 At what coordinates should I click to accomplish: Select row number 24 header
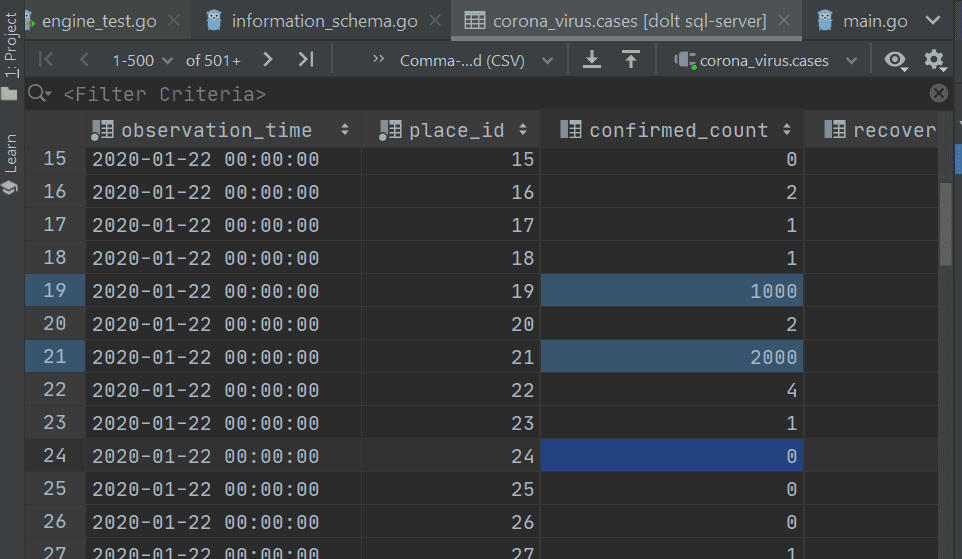[55, 455]
